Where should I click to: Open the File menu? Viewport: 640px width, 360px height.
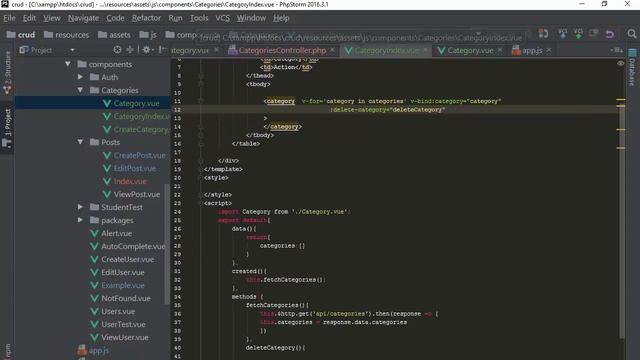point(9,18)
